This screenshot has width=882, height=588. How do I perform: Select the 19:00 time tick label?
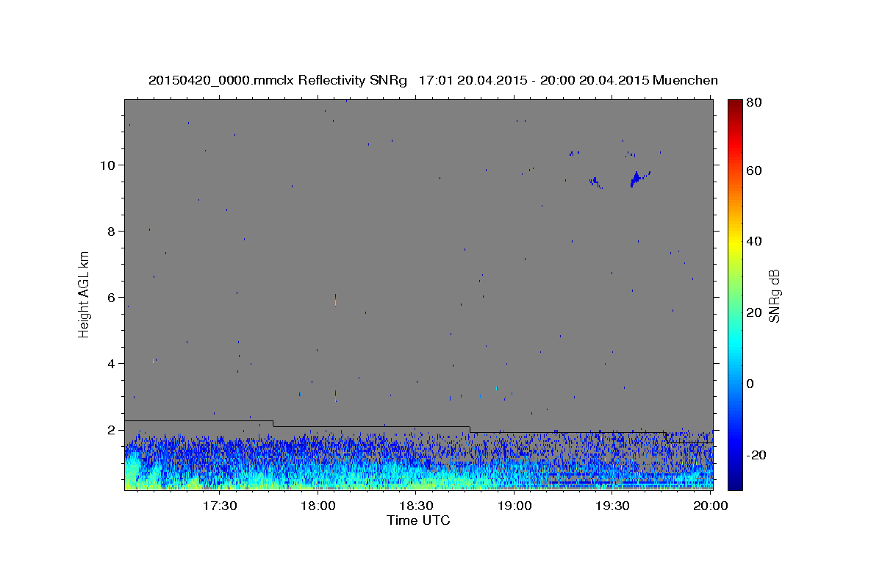(514, 506)
